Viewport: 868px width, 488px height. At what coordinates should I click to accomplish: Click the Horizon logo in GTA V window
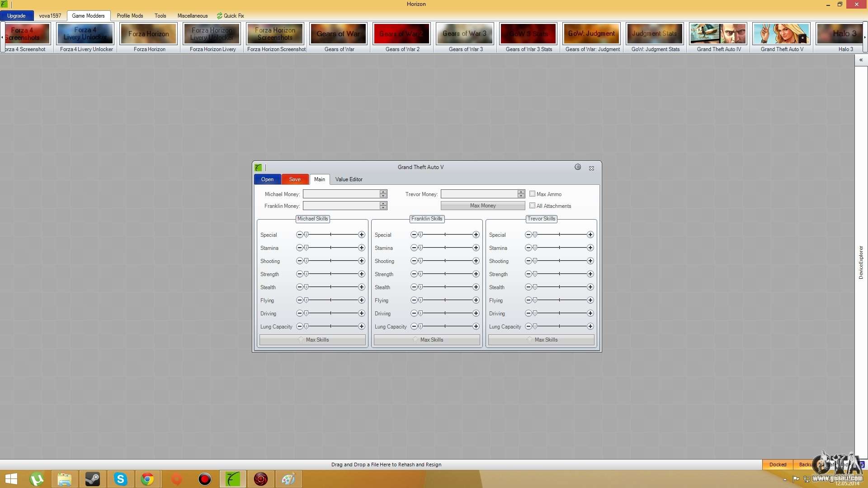pos(258,168)
